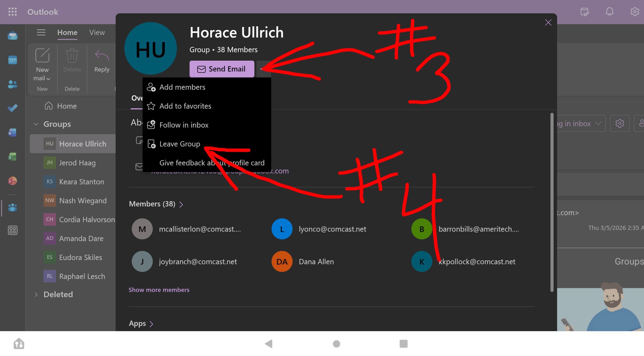The width and height of the screenshot is (644, 356).
Task: Select Keara Stanton group
Action: 73,182
